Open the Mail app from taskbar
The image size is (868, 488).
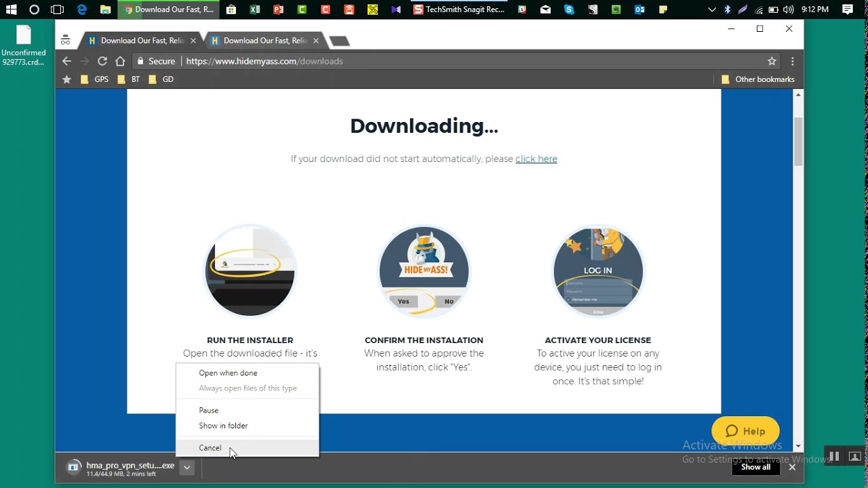[545, 9]
